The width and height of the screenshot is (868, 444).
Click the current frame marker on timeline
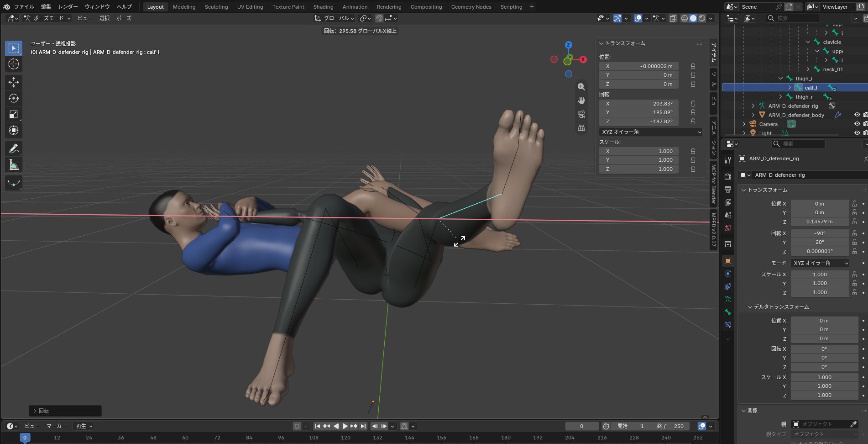25,438
